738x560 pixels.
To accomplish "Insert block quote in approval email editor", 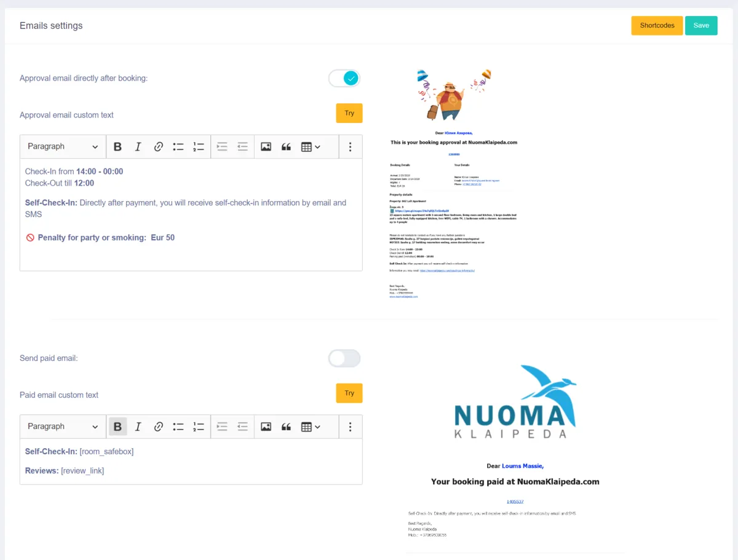I will click(286, 147).
